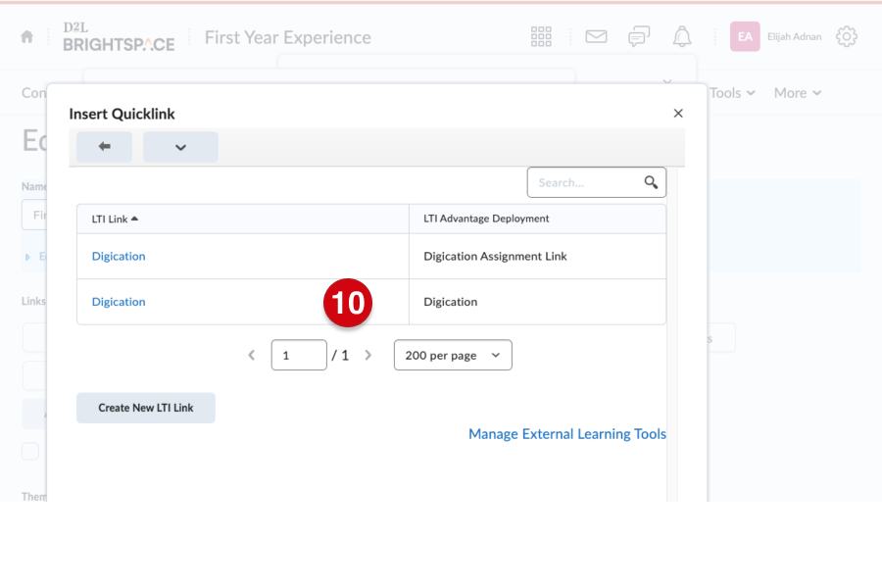Expand the More menu in the navbar
The height and width of the screenshot is (588, 882).
797,93
